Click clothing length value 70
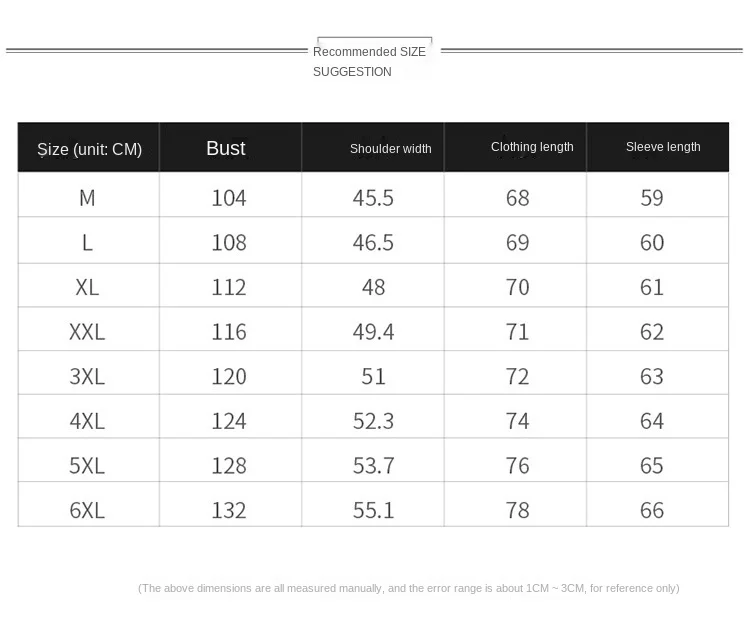 tap(518, 288)
